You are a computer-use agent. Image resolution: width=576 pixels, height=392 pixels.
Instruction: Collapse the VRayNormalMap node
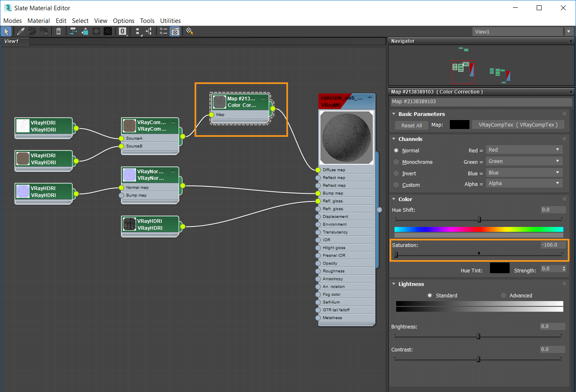point(173,171)
